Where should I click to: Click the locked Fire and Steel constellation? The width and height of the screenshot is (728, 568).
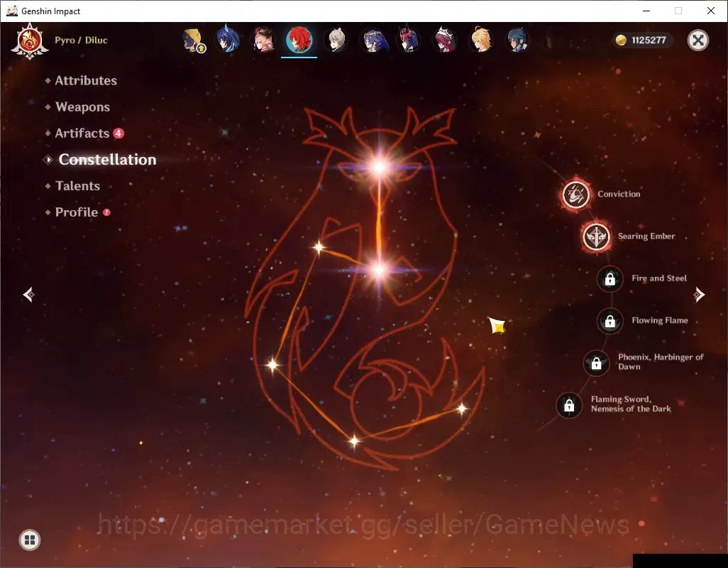[610, 279]
